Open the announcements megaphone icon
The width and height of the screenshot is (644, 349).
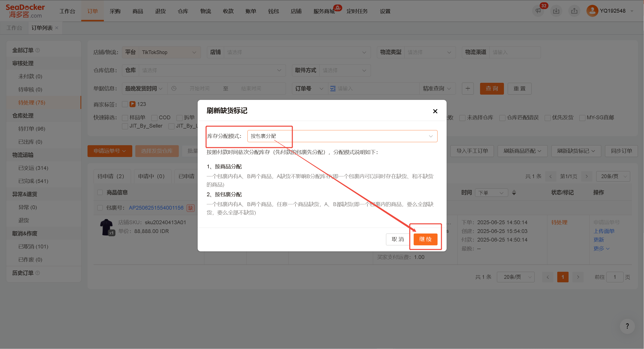tap(538, 11)
